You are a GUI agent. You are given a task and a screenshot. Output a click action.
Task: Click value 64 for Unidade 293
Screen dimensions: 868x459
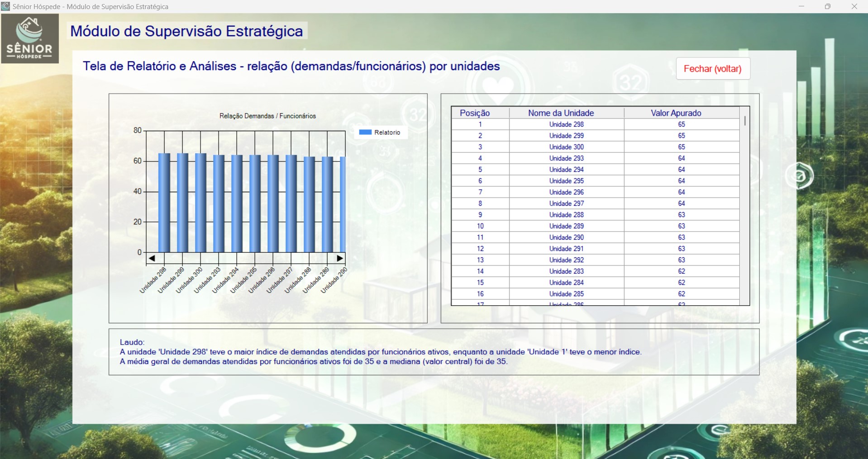point(681,158)
